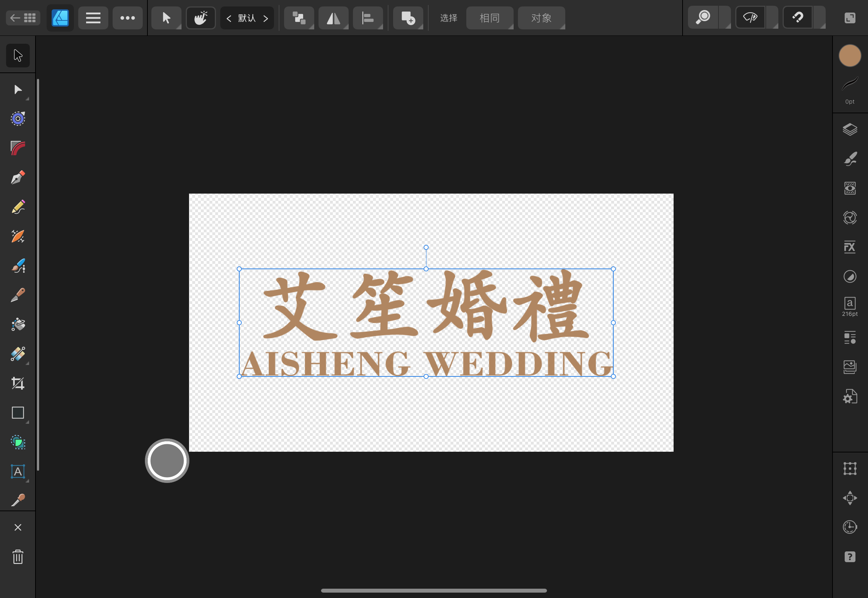Select the Pencil tool
Screen dimensions: 868x598
18,207
